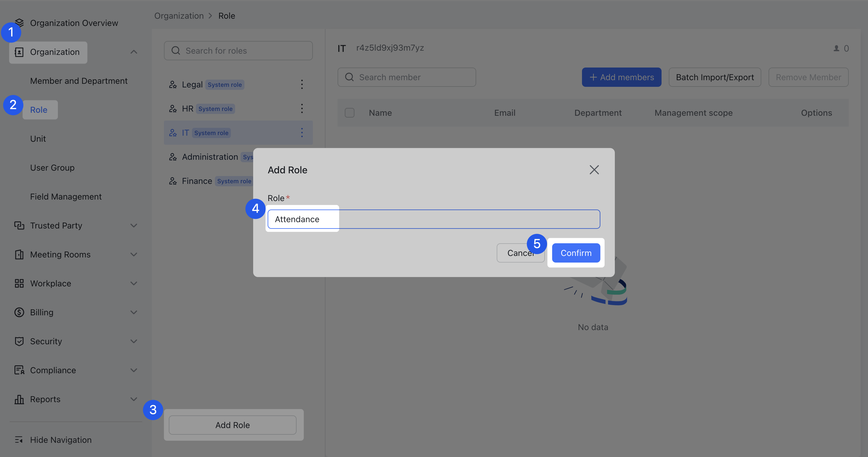
Task: Click the Reports bar chart icon
Action: pos(19,399)
